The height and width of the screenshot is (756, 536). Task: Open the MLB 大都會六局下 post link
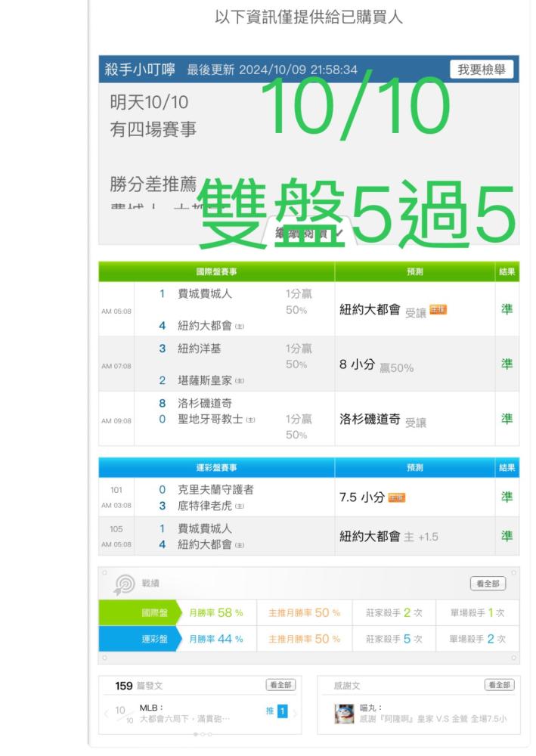(184, 713)
